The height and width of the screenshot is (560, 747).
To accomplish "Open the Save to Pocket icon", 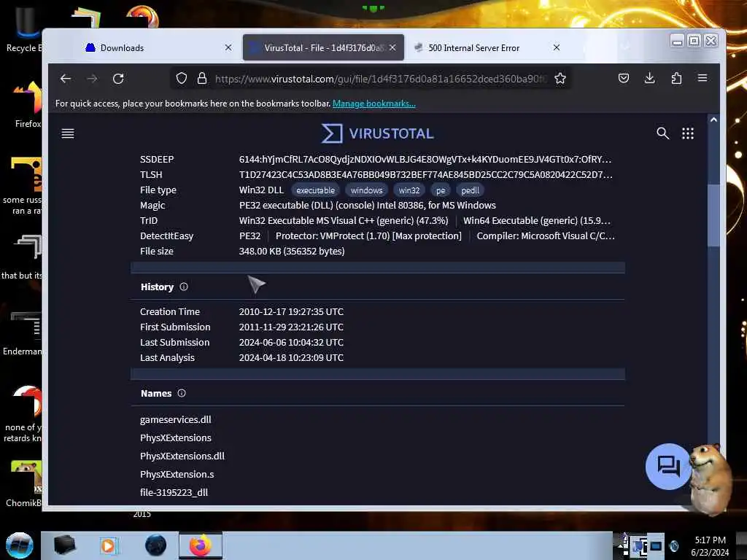I will [x=624, y=78].
